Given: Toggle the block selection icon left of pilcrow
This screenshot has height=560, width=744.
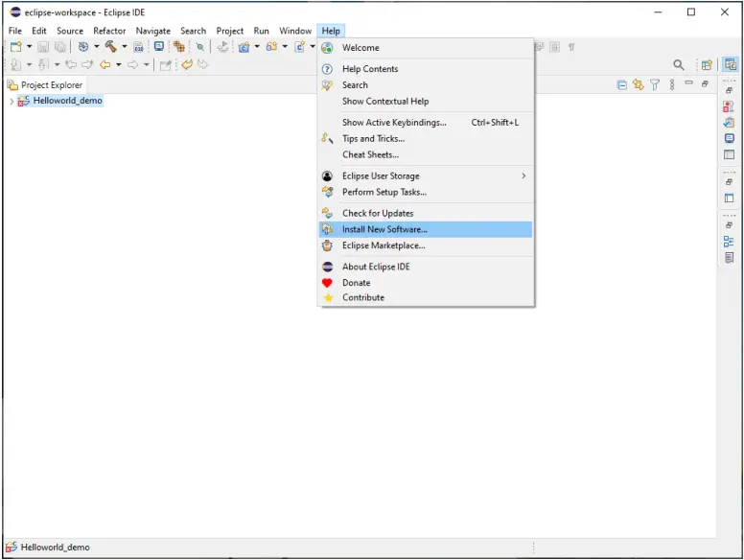Looking at the screenshot, I should coord(555,47).
